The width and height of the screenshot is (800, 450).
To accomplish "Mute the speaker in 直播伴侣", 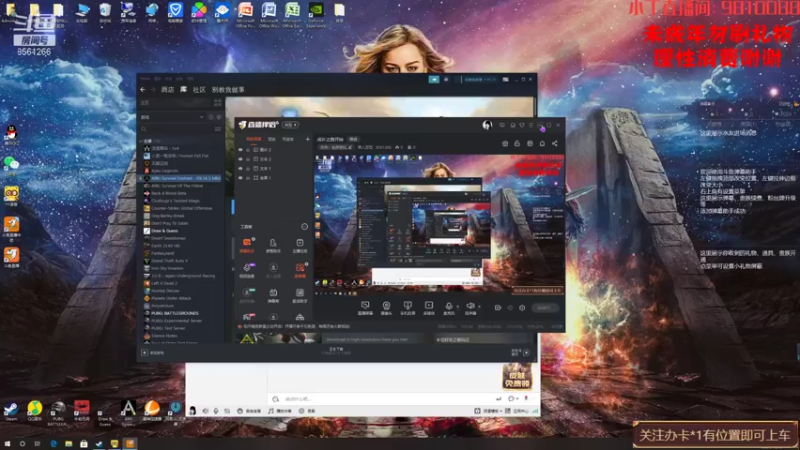I will pyautogui.click(x=470, y=308).
